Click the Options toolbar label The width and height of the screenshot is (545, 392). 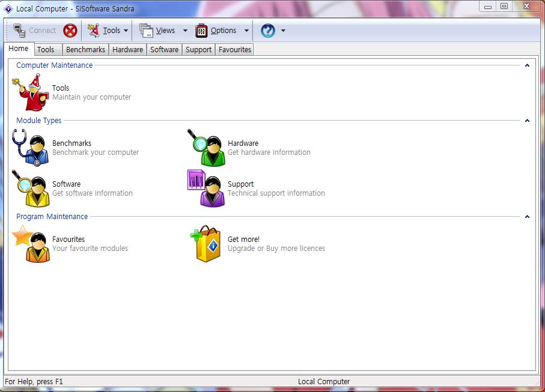(x=224, y=31)
